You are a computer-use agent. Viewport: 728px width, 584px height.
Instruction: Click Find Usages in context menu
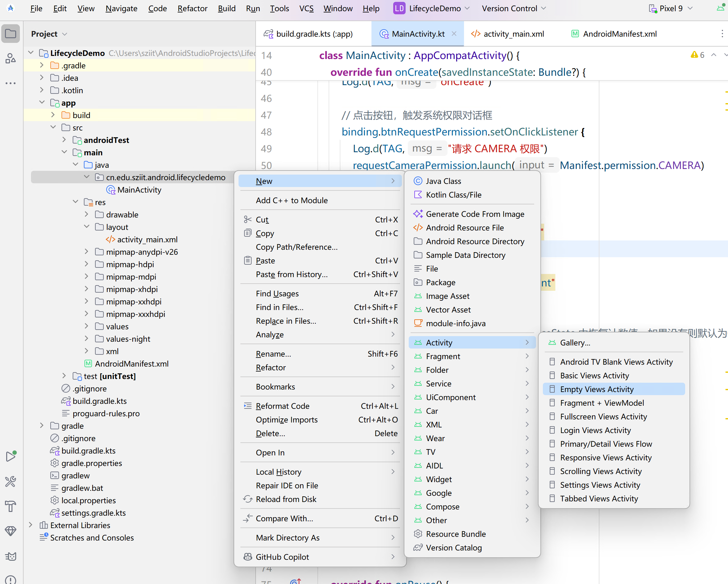320,294
